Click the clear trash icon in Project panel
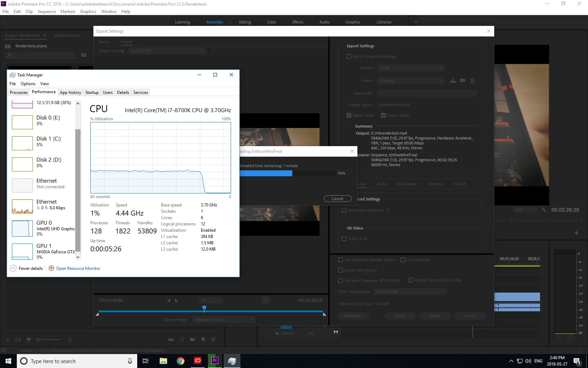588x368 pixels. click(x=213, y=340)
